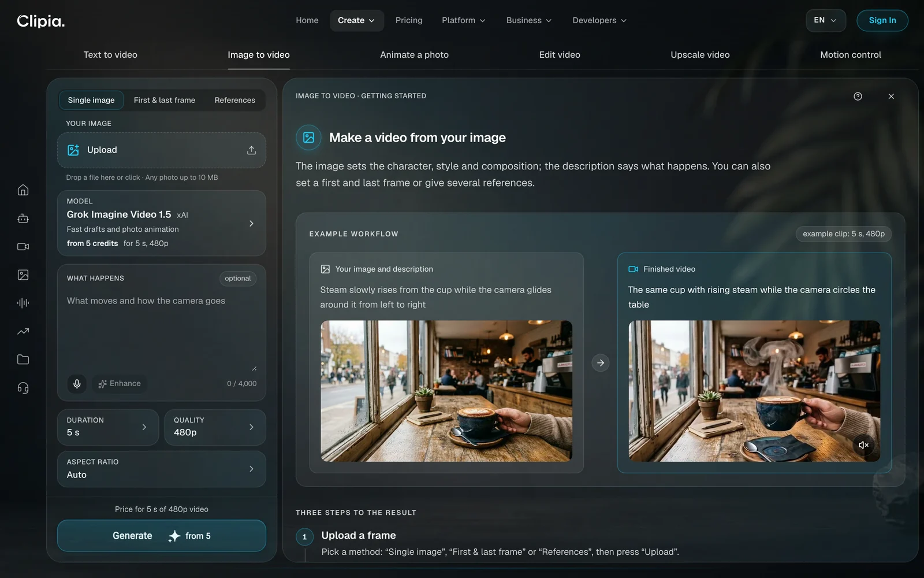
Task: Unmute the finished video example
Action: [x=863, y=445]
